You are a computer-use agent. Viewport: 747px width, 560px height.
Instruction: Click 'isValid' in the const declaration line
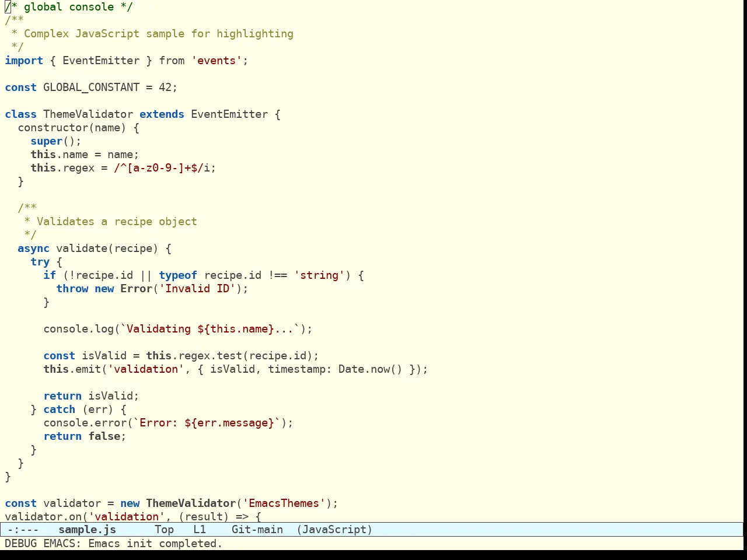coord(104,356)
